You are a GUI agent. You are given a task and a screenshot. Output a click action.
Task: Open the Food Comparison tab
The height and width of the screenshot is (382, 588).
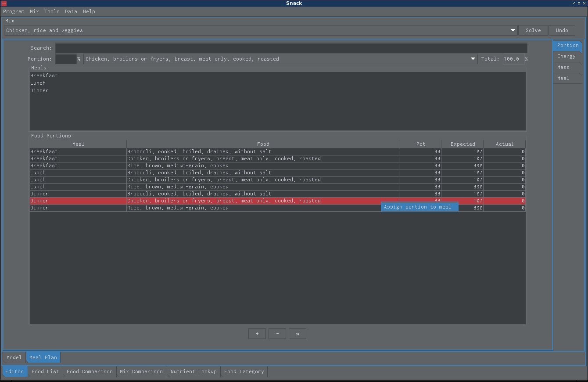click(x=90, y=371)
